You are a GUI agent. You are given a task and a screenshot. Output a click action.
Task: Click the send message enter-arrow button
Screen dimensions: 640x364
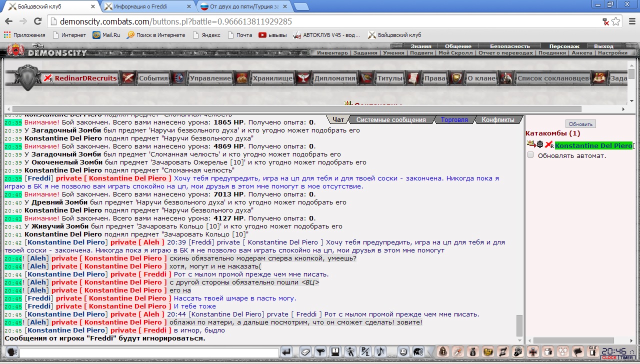[286, 351]
